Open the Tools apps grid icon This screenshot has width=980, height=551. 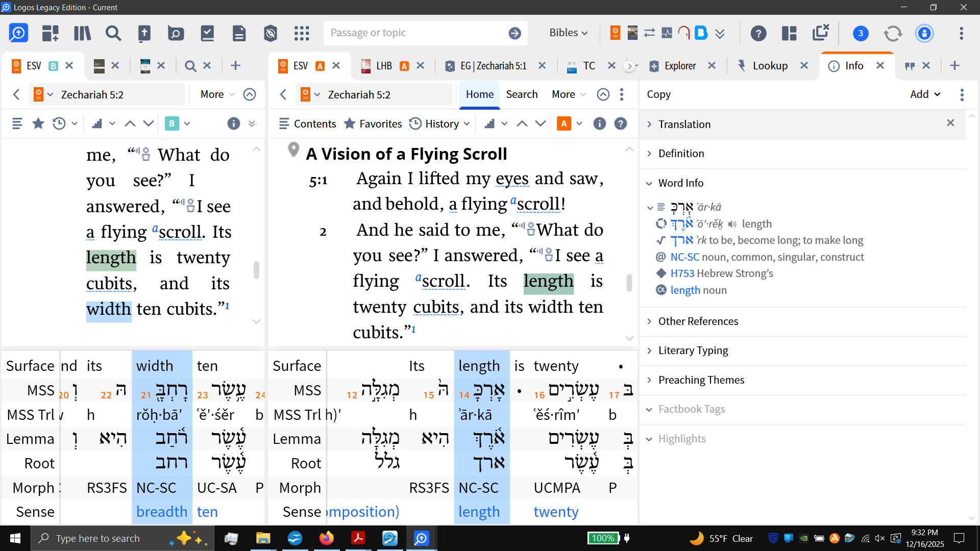point(302,33)
